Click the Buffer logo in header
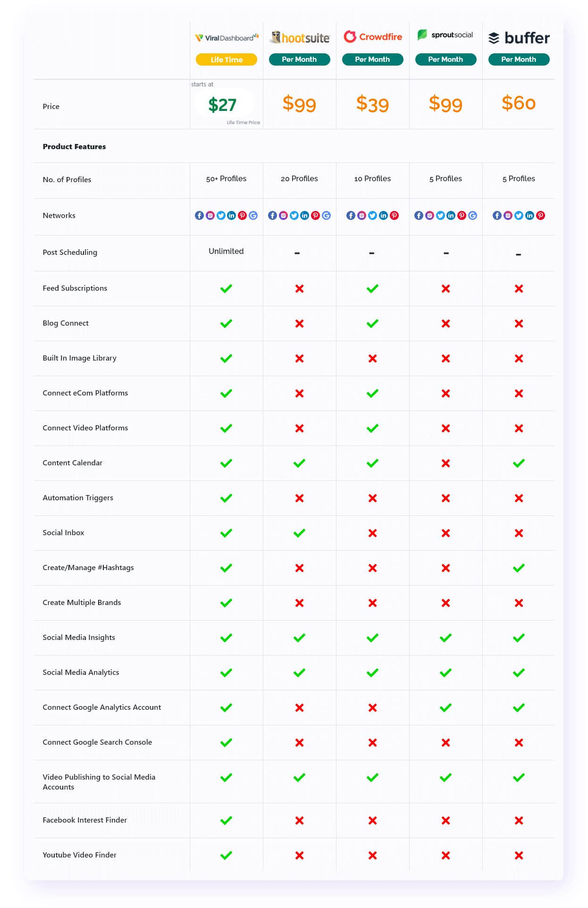The height and width of the screenshot is (908, 588). (x=519, y=38)
